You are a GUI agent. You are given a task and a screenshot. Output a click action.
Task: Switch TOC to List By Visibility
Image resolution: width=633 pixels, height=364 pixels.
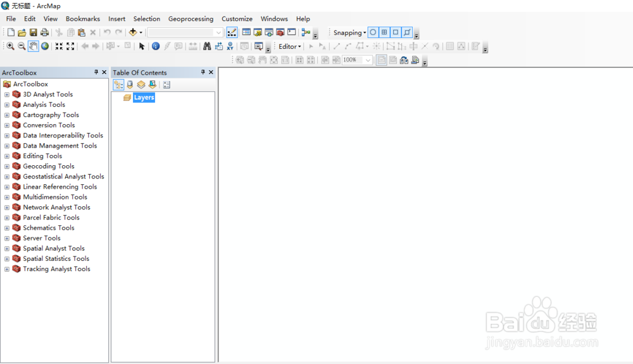(x=141, y=85)
